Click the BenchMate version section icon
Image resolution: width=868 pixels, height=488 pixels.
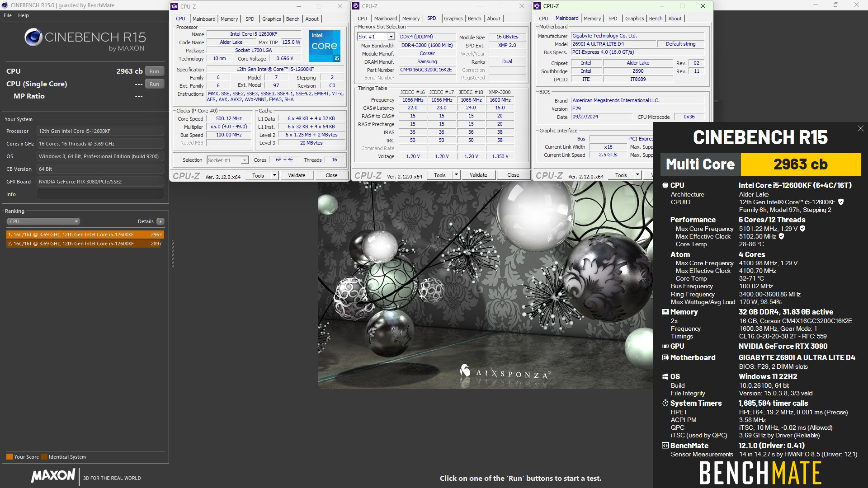pos(665,446)
